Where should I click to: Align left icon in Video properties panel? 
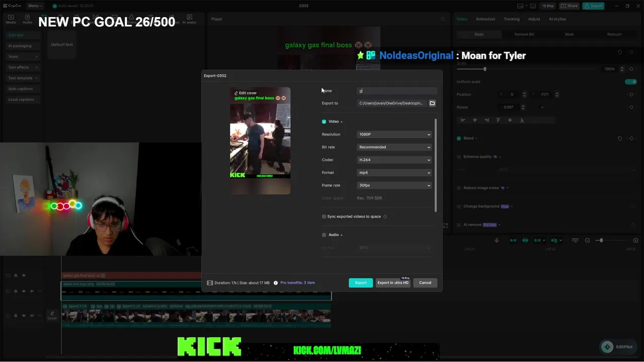[x=463, y=120]
